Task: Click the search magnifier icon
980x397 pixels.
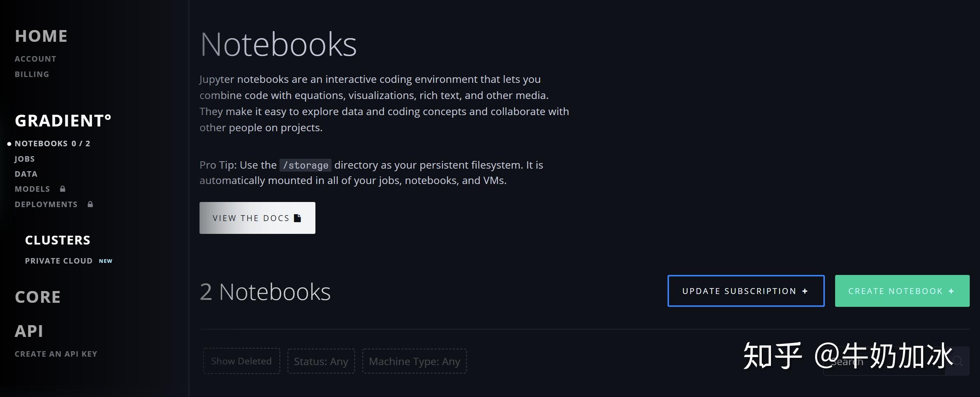Action: coord(958,361)
